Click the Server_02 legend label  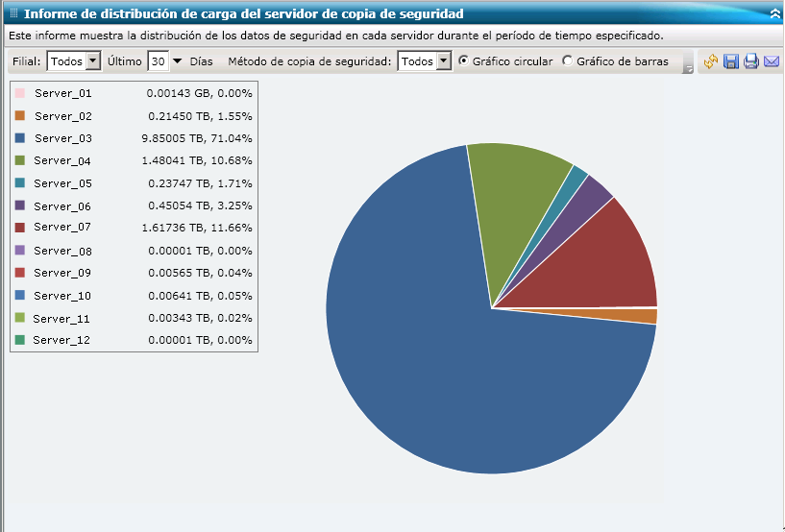pyautogui.click(x=63, y=116)
